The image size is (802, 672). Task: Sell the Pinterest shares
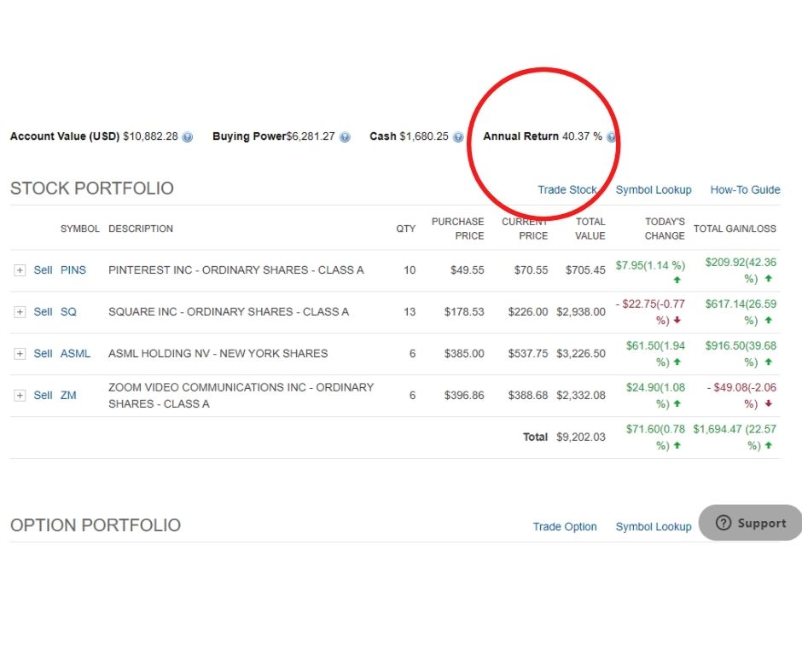pyautogui.click(x=43, y=269)
